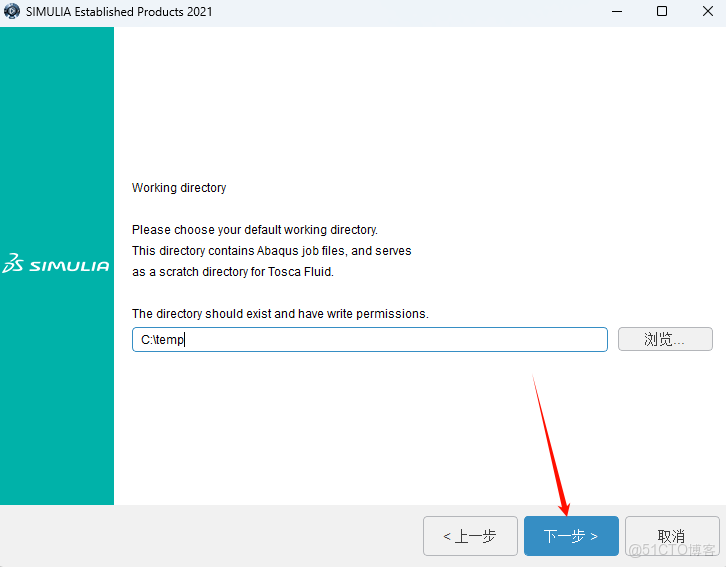This screenshot has width=726, height=567.
Task: Go back with the 上一步 button
Action: [470, 536]
